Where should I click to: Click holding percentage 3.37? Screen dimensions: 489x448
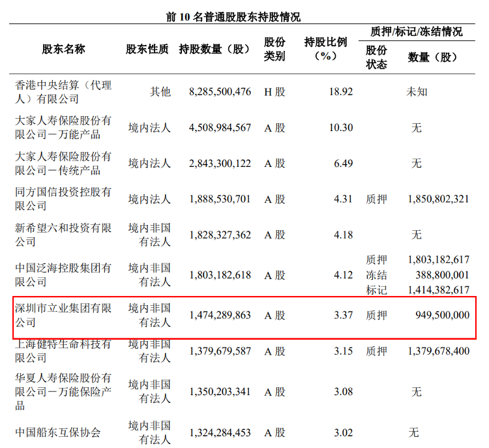pyautogui.click(x=344, y=315)
